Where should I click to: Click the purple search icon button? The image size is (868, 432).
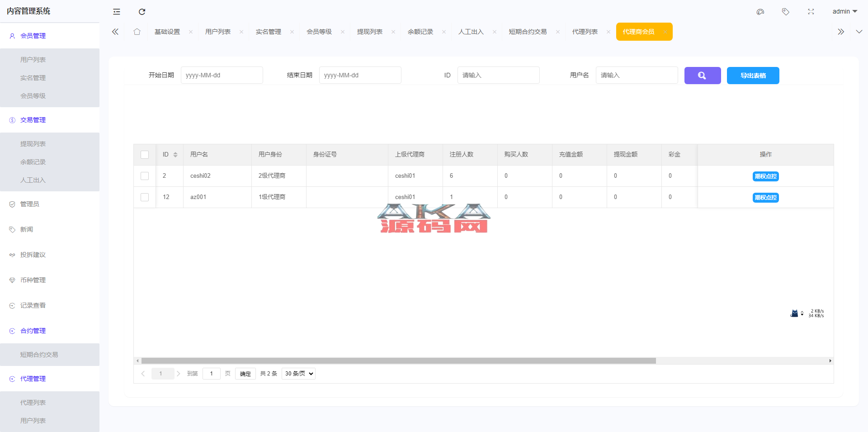702,76
